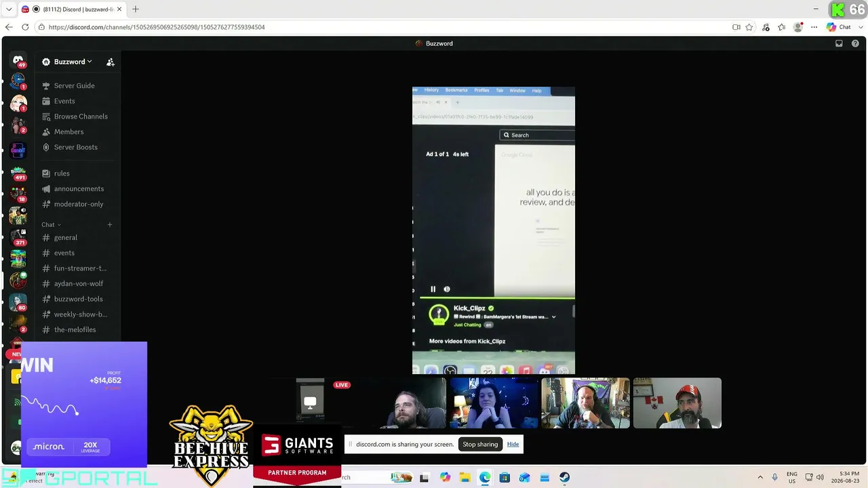Viewport: 868px width, 488px height.
Task: Collapse the Chat channel category
Action: (51, 225)
